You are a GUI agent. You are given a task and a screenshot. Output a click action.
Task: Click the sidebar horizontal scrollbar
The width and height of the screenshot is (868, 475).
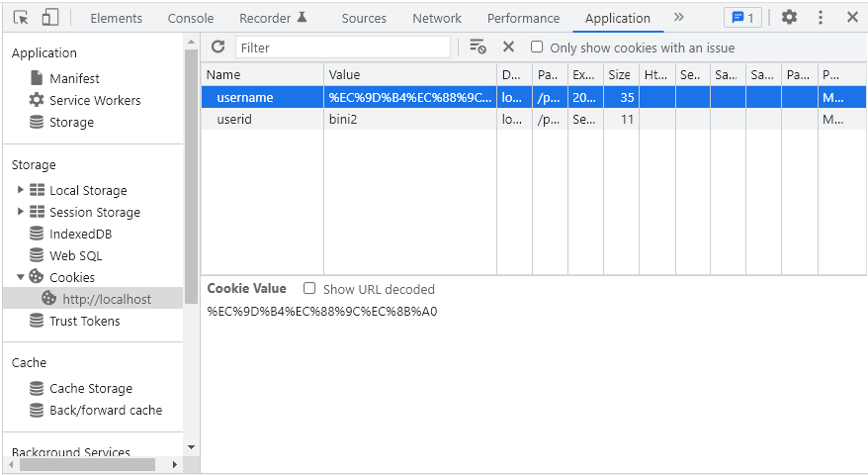83,464
